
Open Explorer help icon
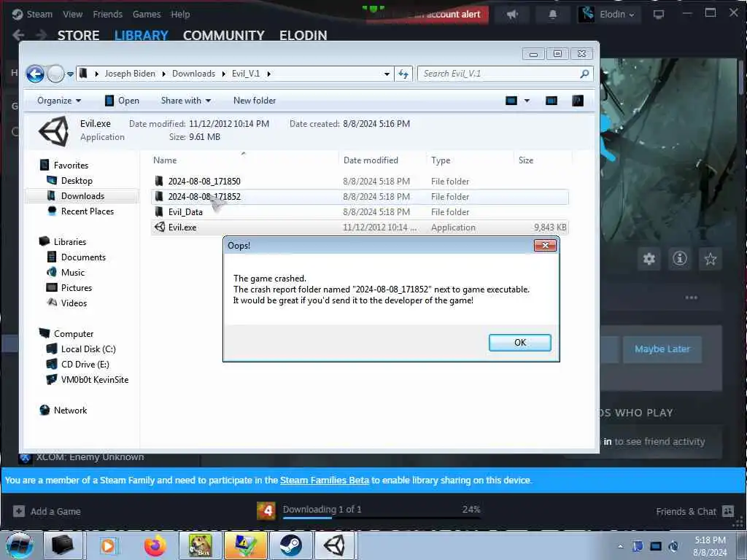578,101
